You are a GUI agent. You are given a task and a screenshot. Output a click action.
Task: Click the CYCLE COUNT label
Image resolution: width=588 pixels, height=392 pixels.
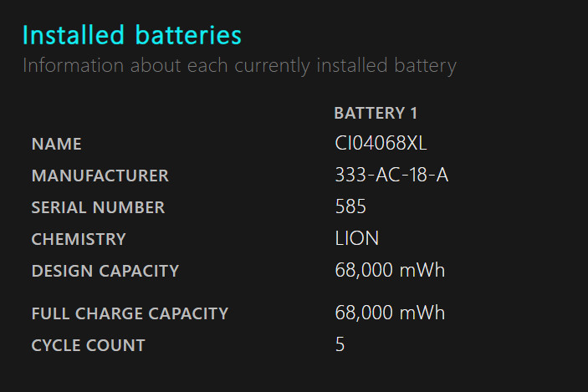click(x=88, y=345)
